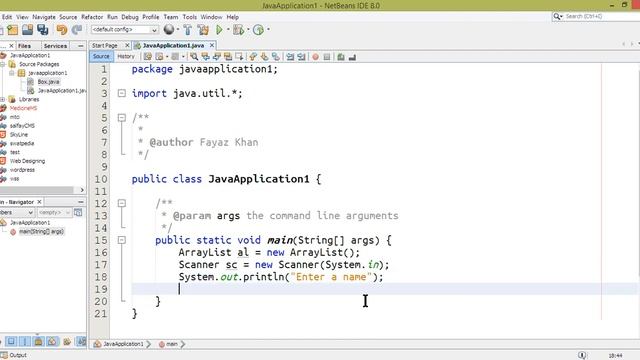Screen dimensions: 640x360
Task: Select Box.java in project tree
Action: tap(48, 82)
